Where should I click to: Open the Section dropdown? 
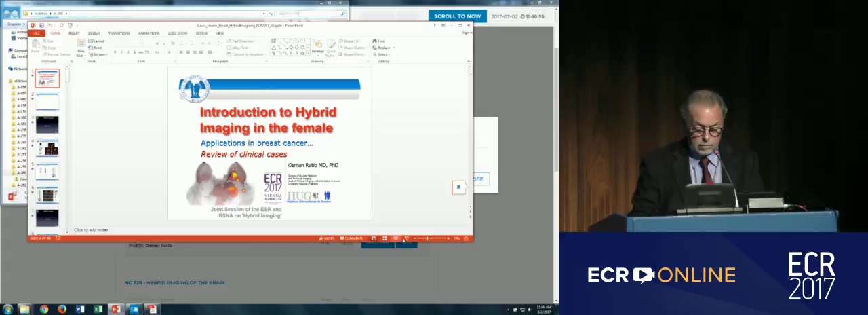click(99, 54)
